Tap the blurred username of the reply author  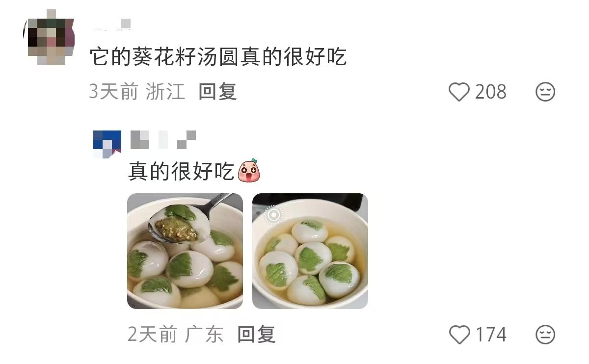tap(163, 140)
